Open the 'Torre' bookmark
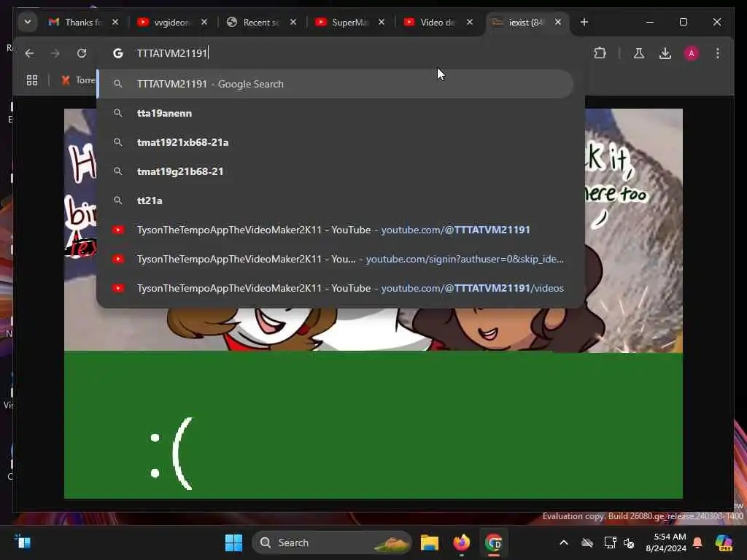The height and width of the screenshot is (560, 747). pos(79,80)
